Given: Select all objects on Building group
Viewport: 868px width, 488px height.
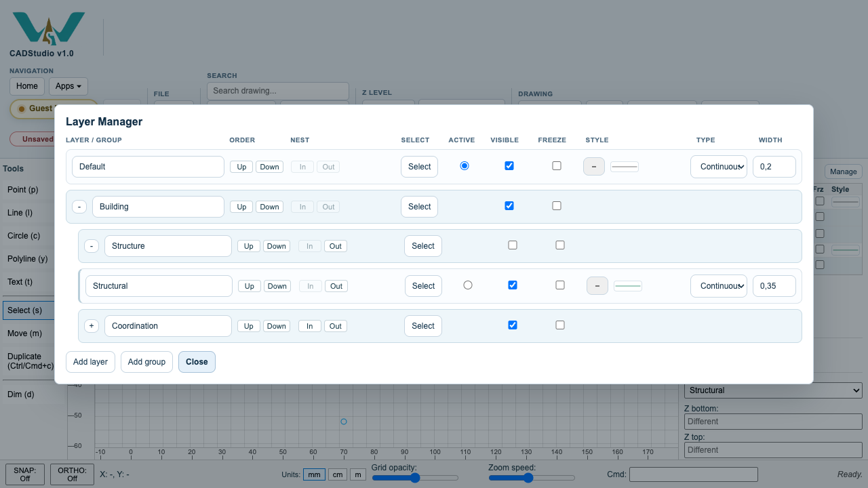Looking at the screenshot, I should (420, 207).
